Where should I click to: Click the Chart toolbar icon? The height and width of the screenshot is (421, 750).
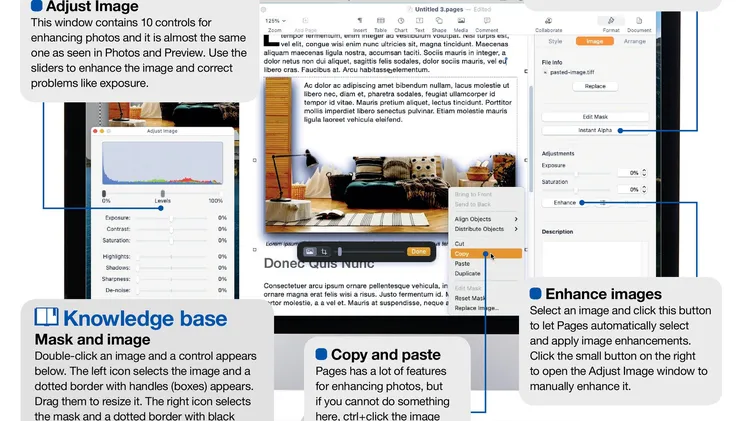tap(401, 21)
